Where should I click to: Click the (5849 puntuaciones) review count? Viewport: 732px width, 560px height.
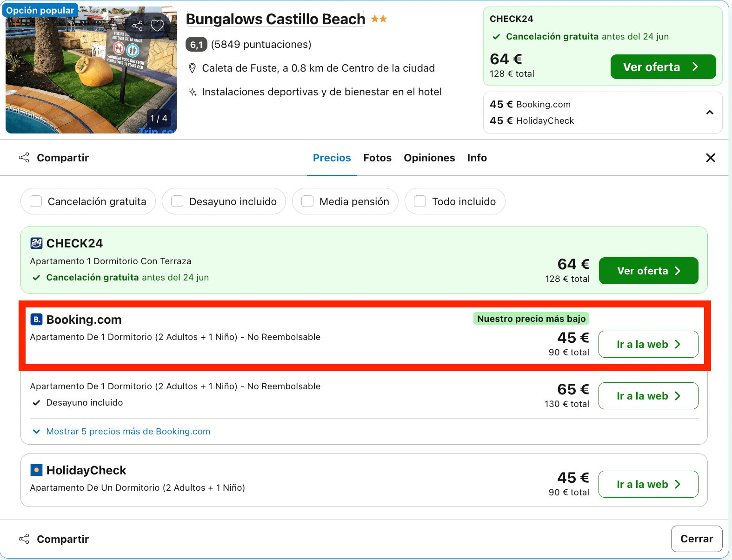tap(261, 44)
